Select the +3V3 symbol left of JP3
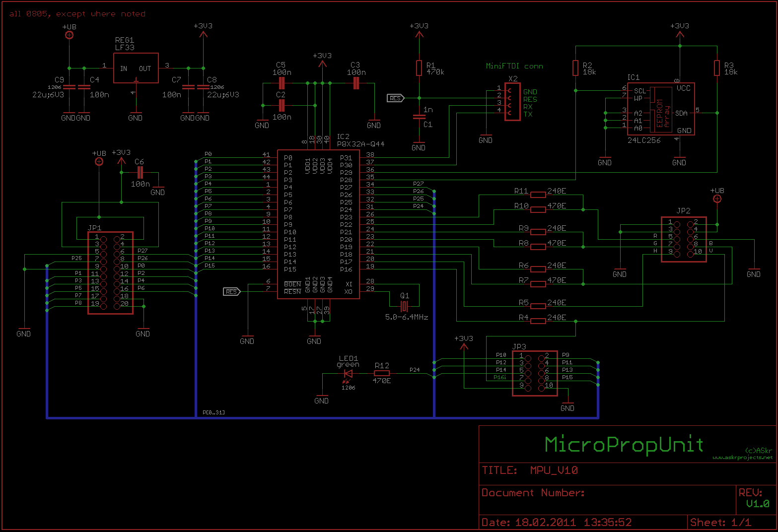778x532 pixels. [x=464, y=347]
